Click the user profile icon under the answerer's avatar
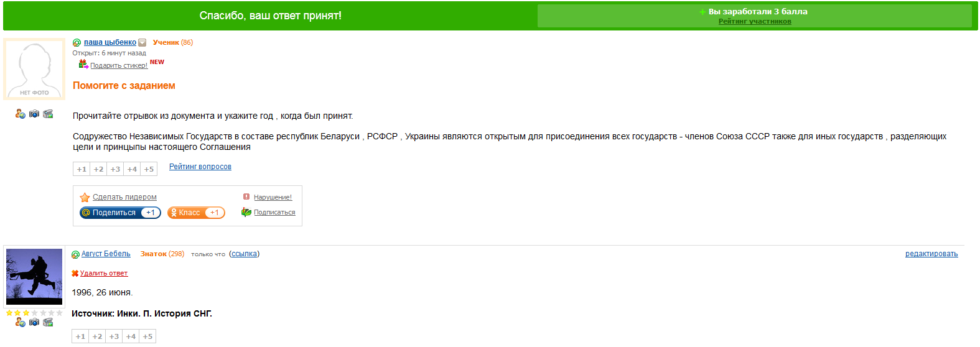 click(x=21, y=322)
